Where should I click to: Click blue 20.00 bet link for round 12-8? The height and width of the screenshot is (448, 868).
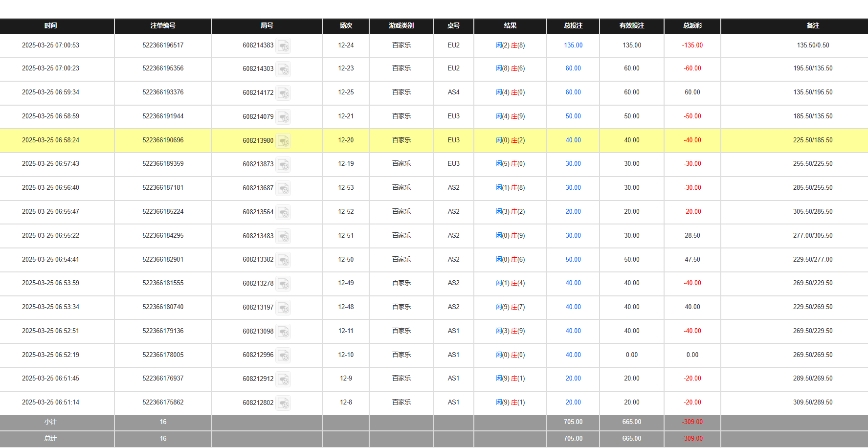click(x=573, y=403)
